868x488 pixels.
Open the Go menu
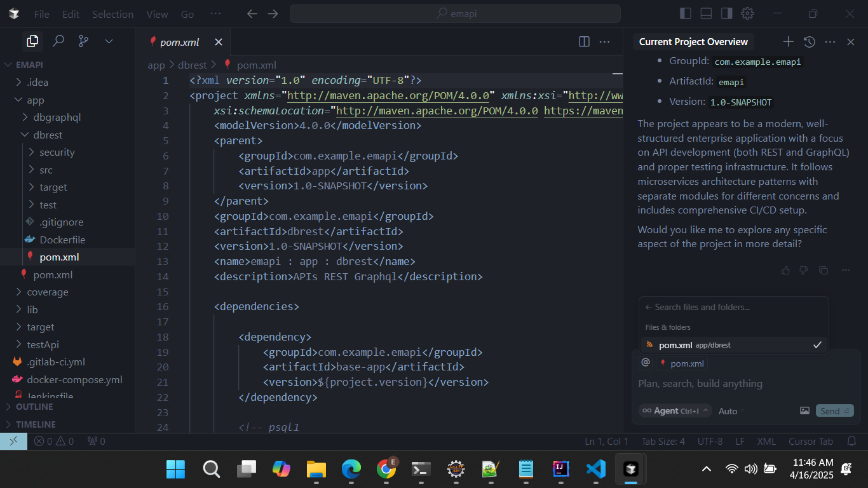(187, 14)
